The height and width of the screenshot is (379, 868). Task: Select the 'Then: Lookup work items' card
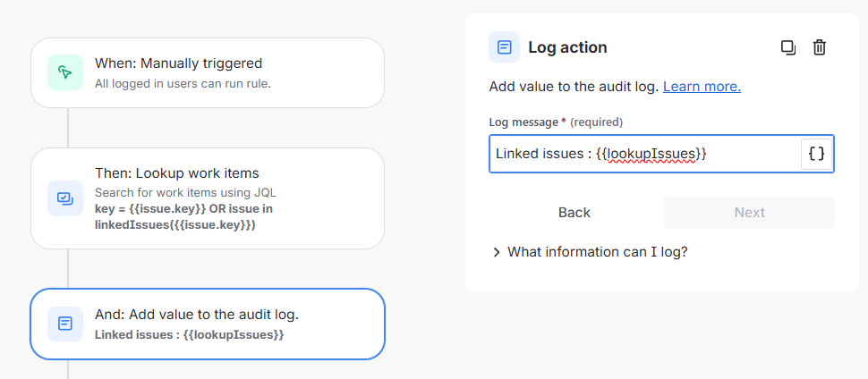[208, 198]
